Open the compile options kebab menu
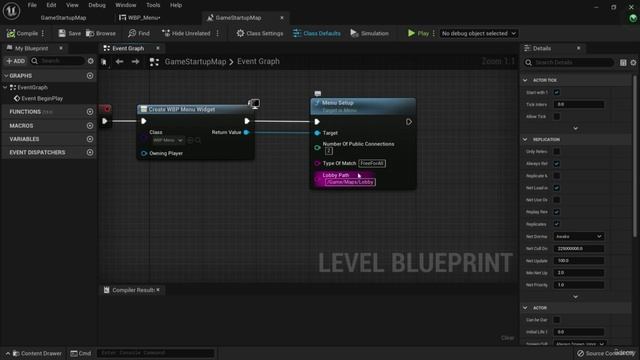 tap(43, 33)
